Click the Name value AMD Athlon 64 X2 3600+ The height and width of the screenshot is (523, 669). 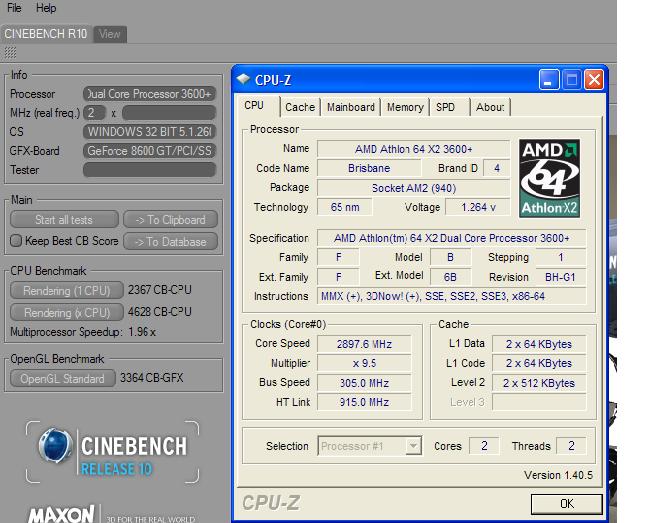pyautogui.click(x=413, y=149)
